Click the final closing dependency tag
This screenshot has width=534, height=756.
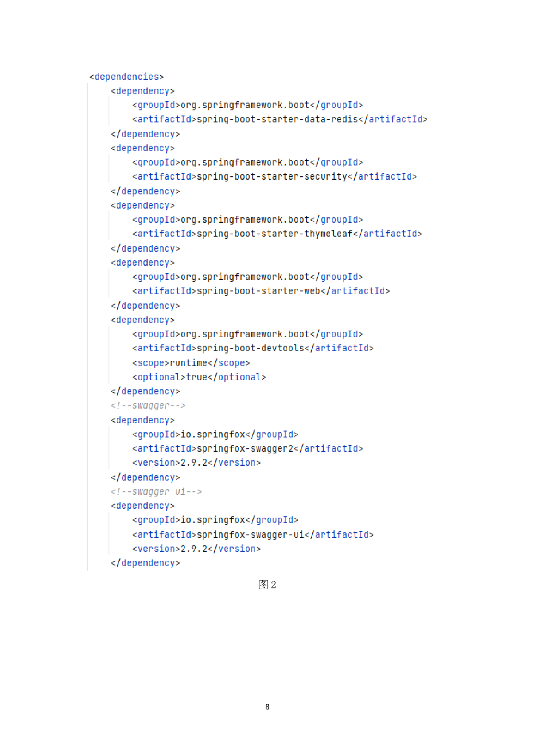[x=145, y=563]
